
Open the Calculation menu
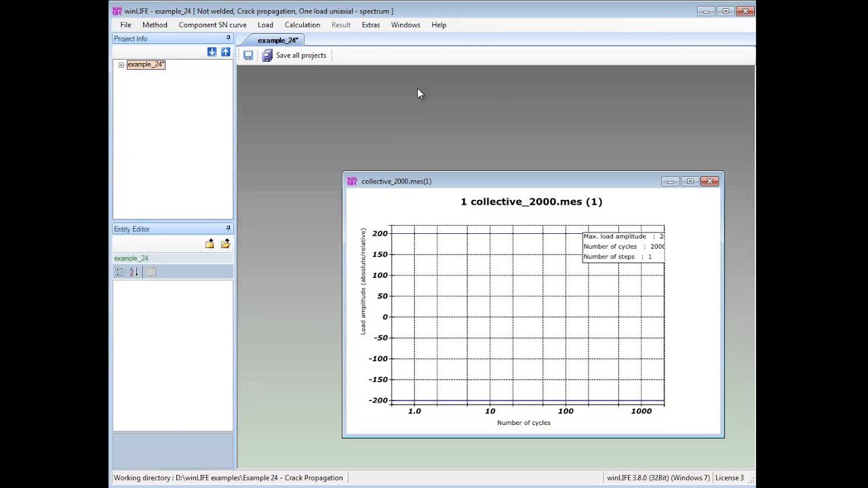pyautogui.click(x=302, y=25)
